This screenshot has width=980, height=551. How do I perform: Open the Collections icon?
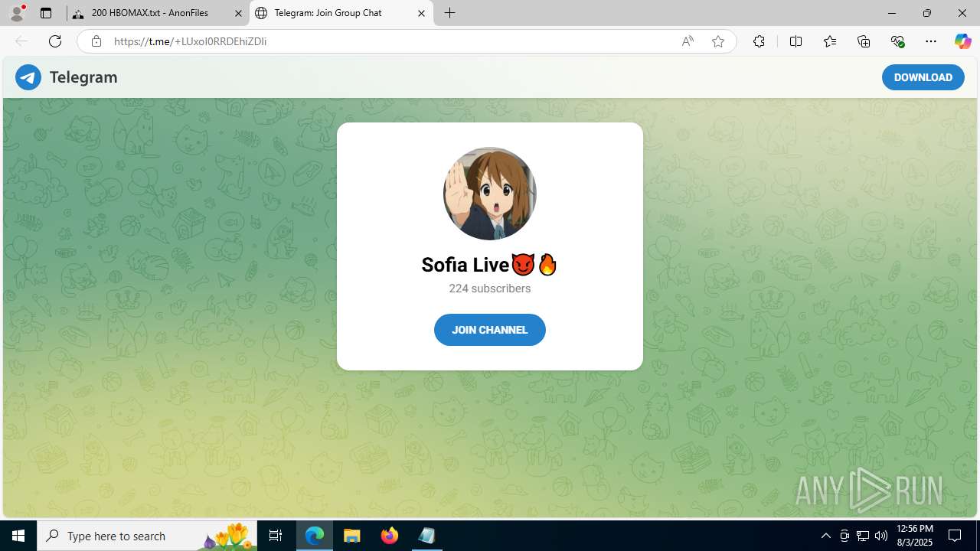point(864,41)
